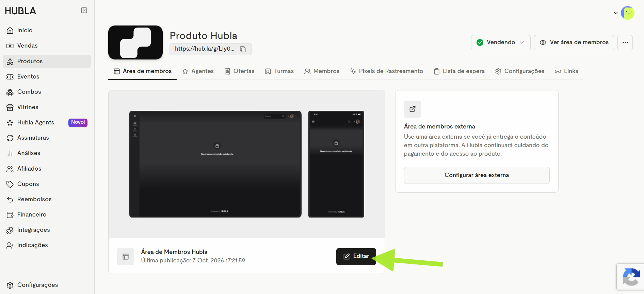This screenshot has width=644, height=294.
Task: Open the Pixels de Rastreamento tab
Action: pyautogui.click(x=386, y=71)
